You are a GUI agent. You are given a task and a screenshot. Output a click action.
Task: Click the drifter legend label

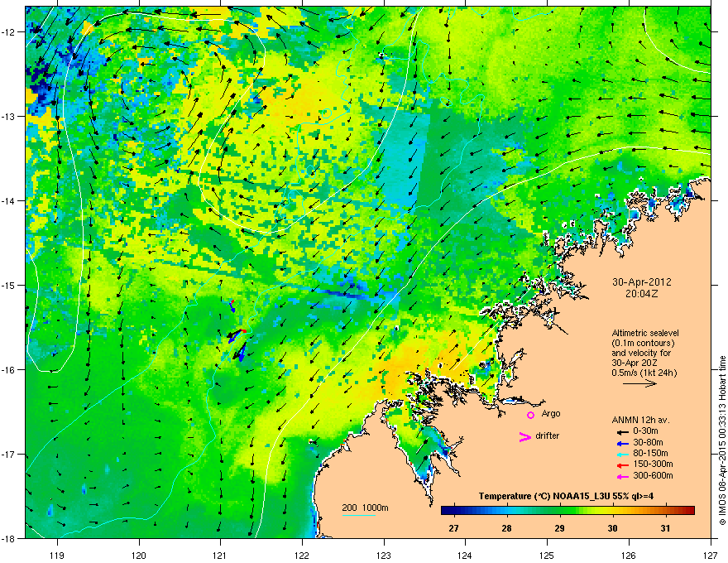pyautogui.click(x=548, y=435)
